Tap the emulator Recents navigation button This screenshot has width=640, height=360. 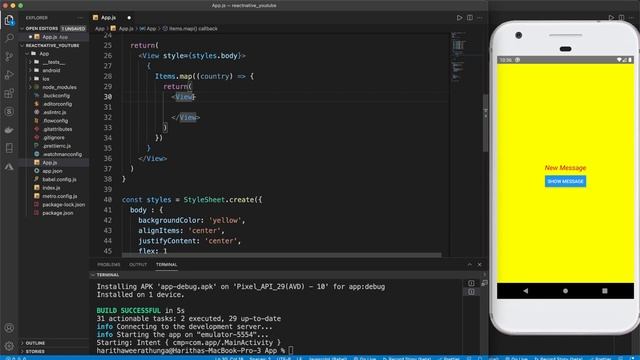point(605,291)
